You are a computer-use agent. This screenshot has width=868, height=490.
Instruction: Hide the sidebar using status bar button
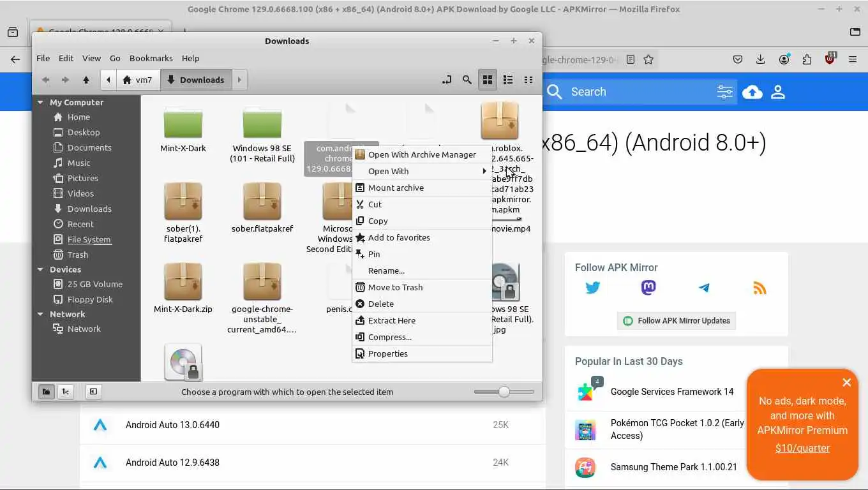[x=93, y=392]
